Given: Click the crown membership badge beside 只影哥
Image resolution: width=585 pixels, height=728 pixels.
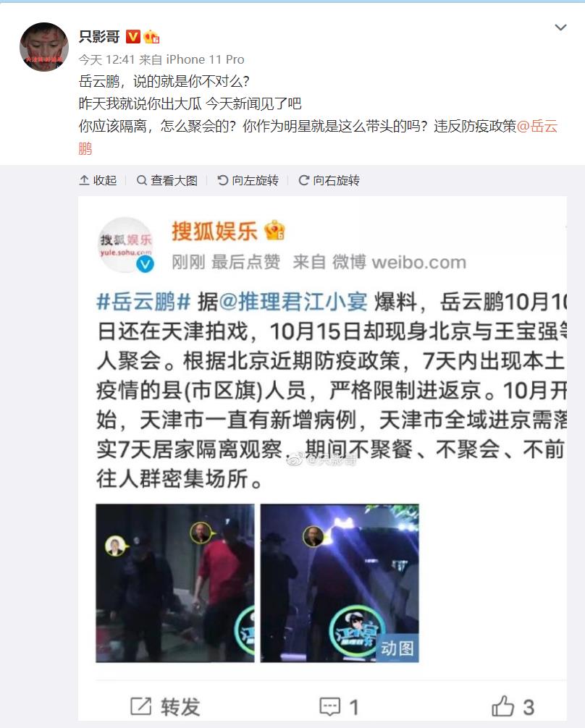Looking at the screenshot, I should pos(151,36).
